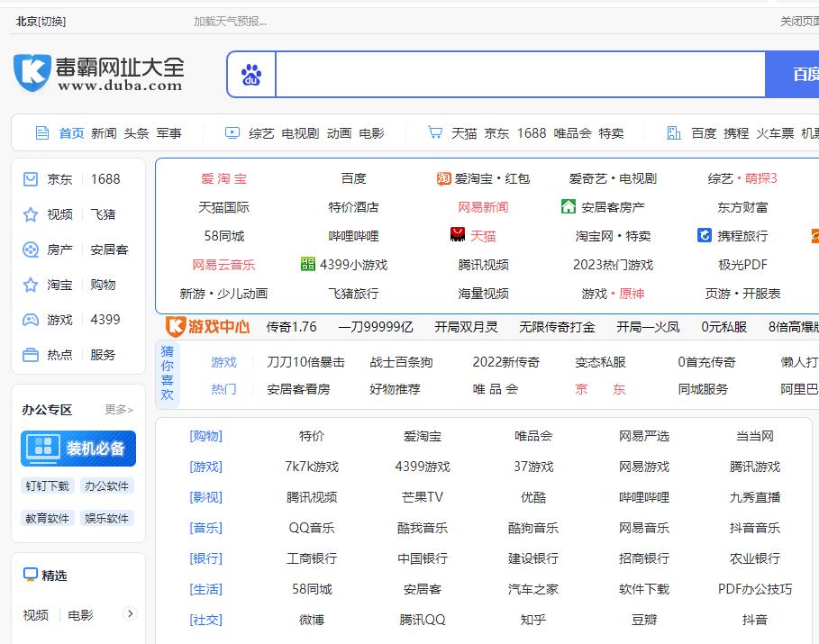The height and width of the screenshot is (644, 819).
Task: Click the briefcase icon beside 热点
Action: pos(31,355)
